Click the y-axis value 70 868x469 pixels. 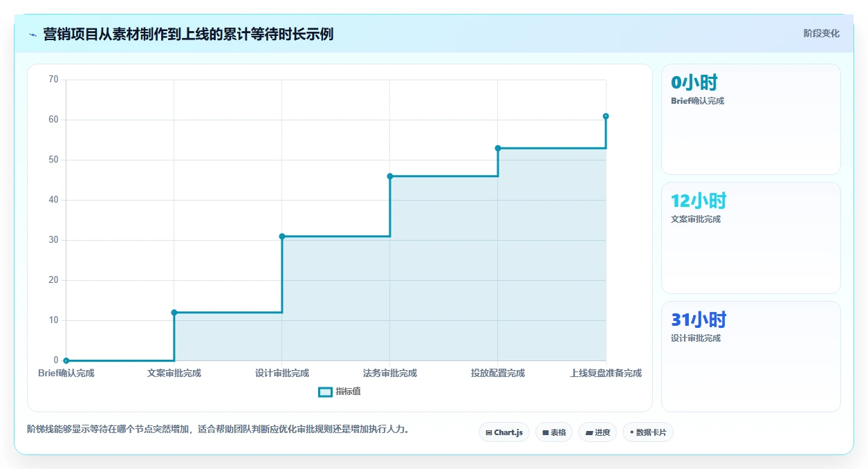click(53, 80)
